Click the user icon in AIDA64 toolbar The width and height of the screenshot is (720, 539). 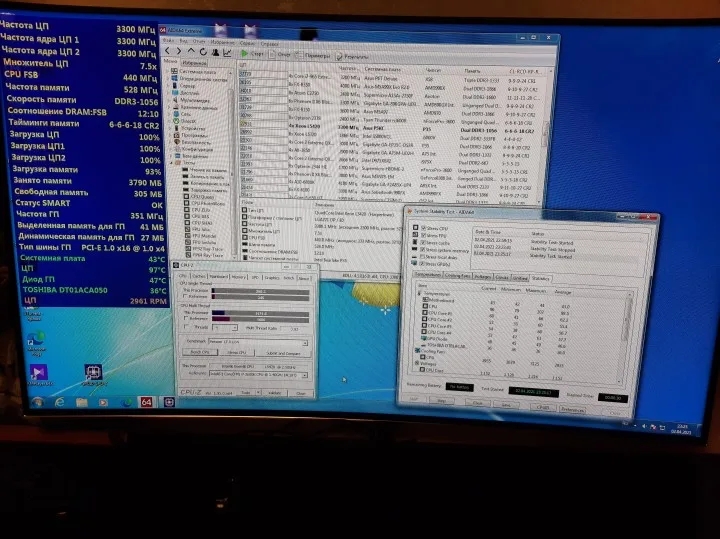click(x=215, y=52)
